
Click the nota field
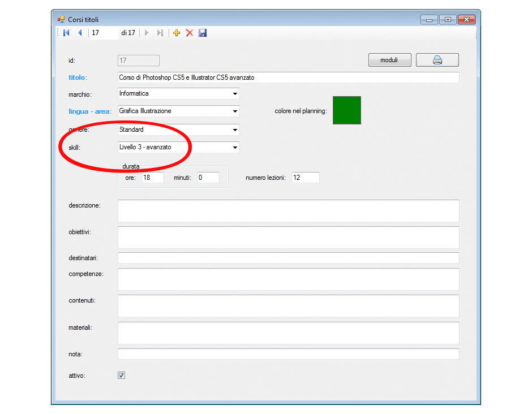(x=289, y=354)
